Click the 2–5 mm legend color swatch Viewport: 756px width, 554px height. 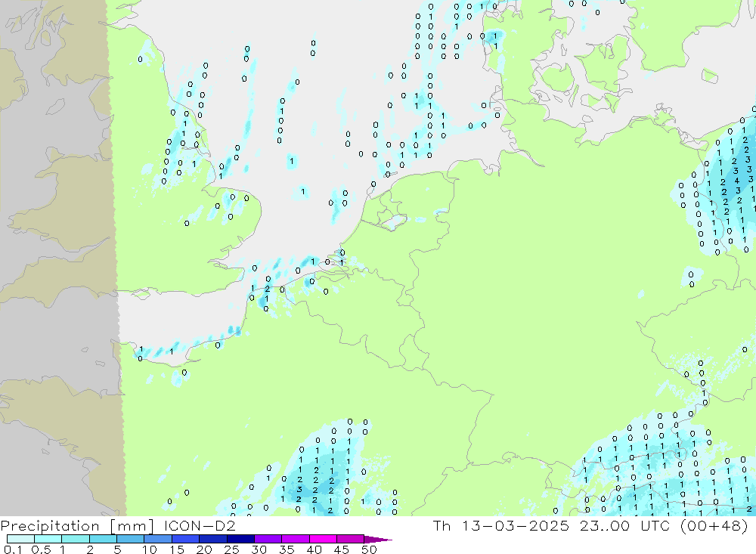click(103, 539)
